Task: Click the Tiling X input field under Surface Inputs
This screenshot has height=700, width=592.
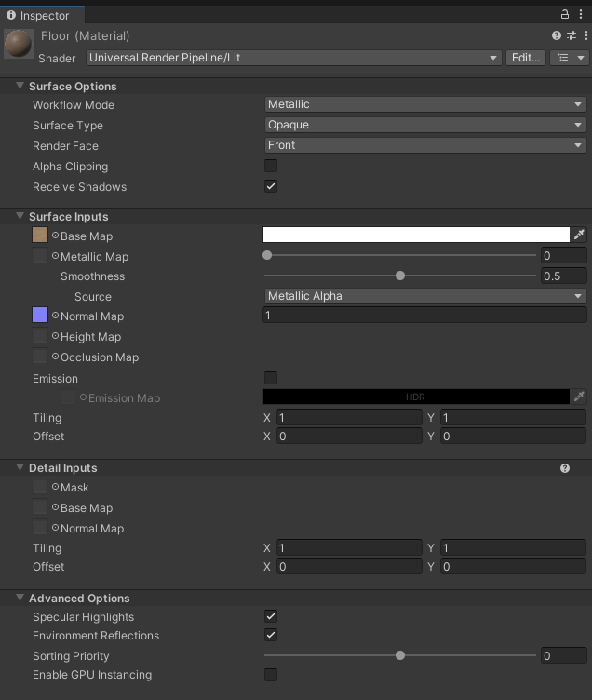Action: 349,417
